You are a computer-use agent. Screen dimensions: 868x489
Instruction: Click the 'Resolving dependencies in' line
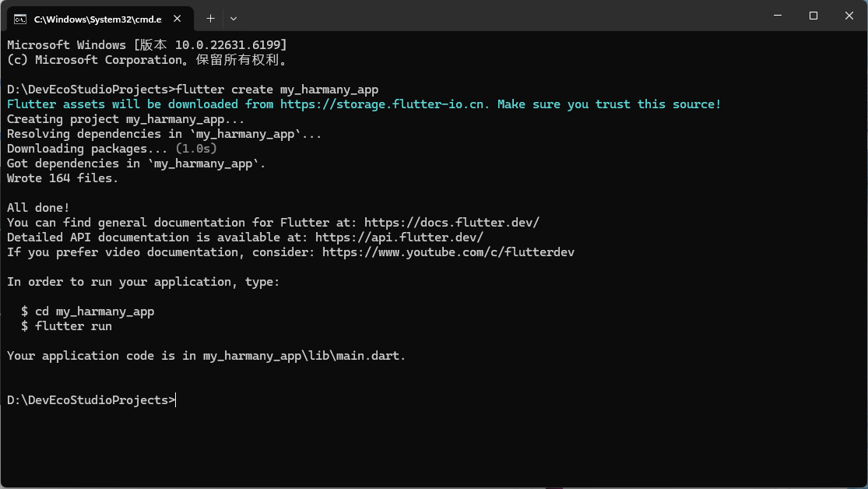pos(163,134)
